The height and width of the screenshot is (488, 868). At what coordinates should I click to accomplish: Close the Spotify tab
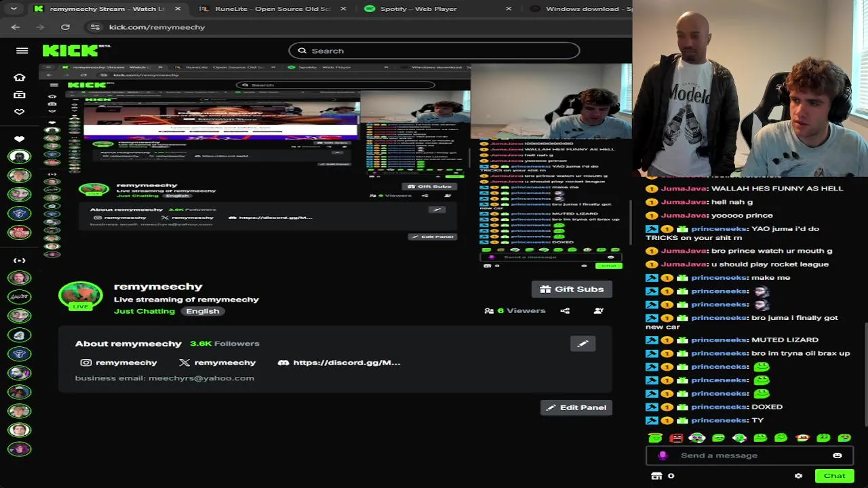pyautogui.click(x=509, y=9)
